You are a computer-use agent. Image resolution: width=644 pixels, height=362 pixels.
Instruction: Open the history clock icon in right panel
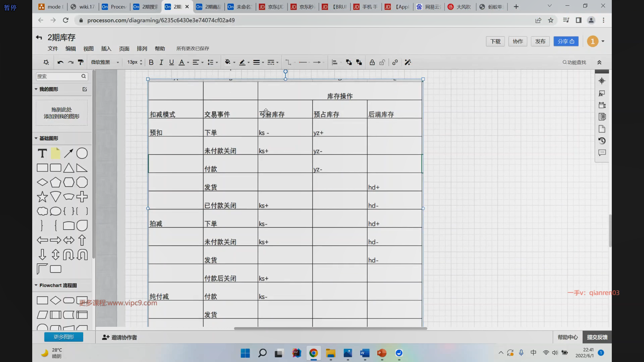pyautogui.click(x=602, y=141)
